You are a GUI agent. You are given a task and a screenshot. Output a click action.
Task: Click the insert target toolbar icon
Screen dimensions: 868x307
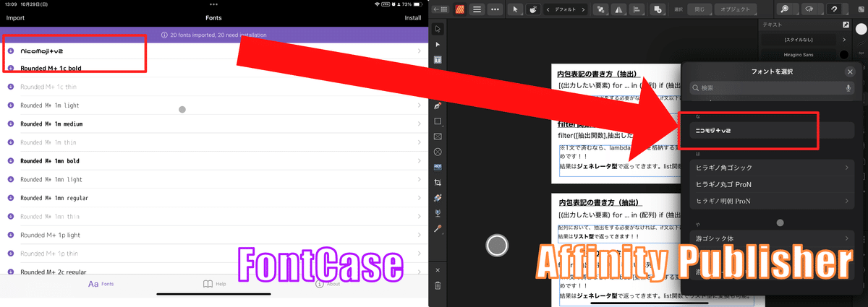(x=657, y=9)
